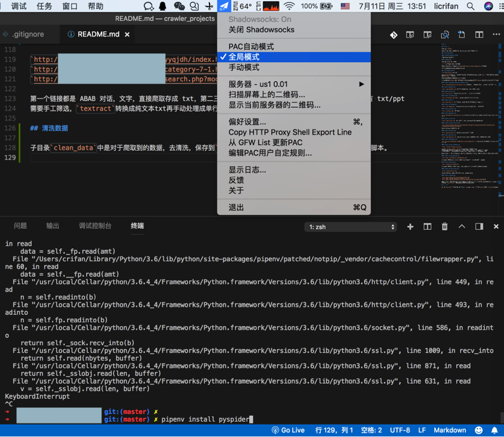This screenshot has height=437, width=504.
Task: Create a new terminal with plus icon
Action: click(410, 227)
